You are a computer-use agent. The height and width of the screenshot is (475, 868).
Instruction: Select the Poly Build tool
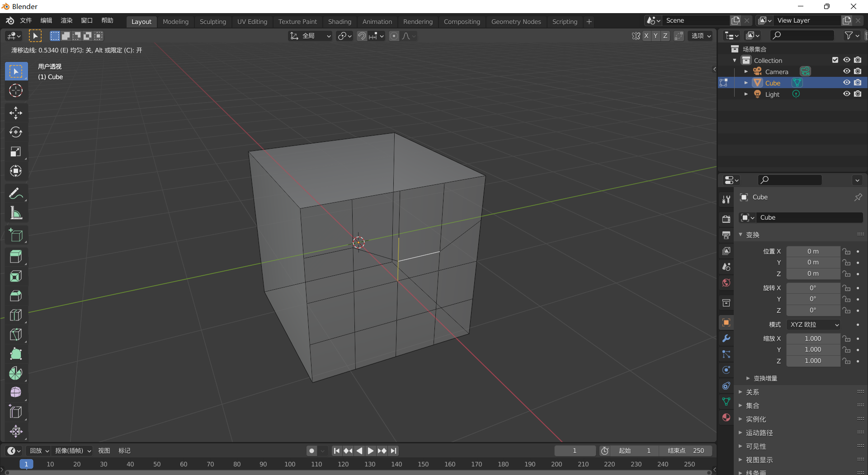[16, 354]
